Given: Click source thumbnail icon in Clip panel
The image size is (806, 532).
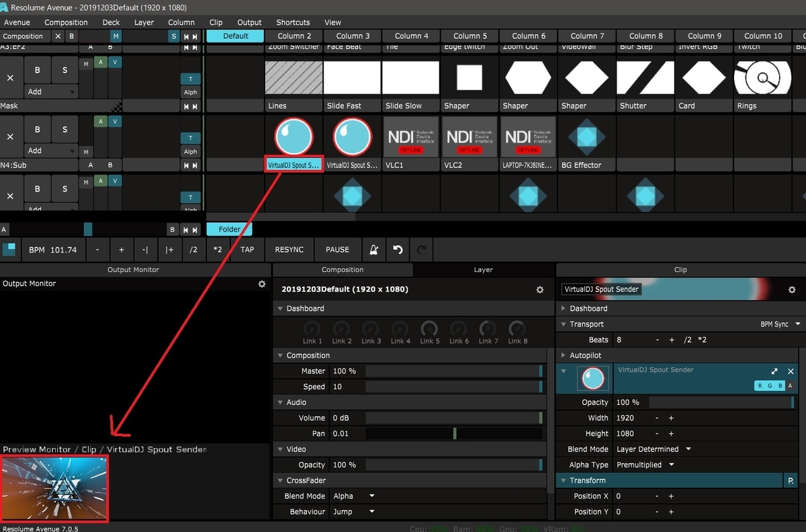Looking at the screenshot, I should (593, 379).
